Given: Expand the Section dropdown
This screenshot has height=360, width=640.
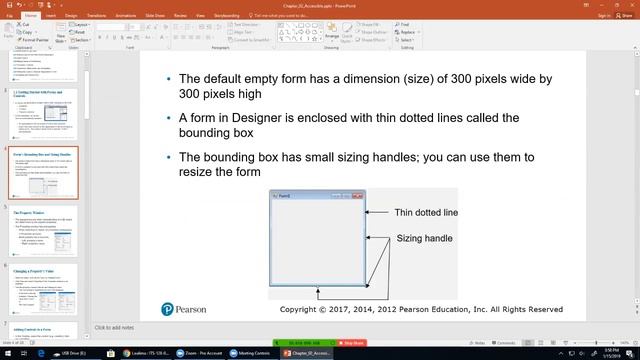Looking at the screenshot, I should click(81, 40).
